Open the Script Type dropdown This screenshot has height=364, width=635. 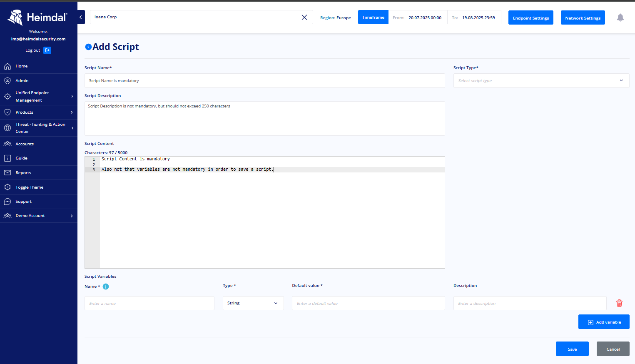click(541, 81)
